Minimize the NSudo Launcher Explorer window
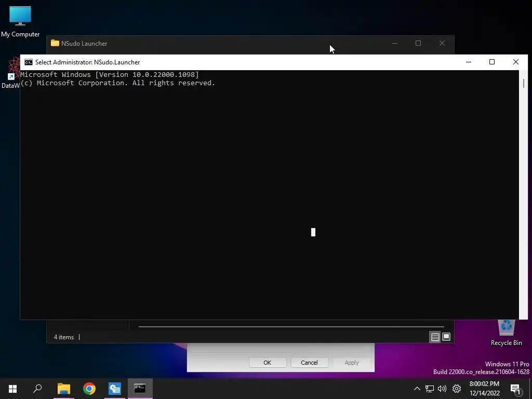This screenshot has height=399, width=532. [x=395, y=43]
